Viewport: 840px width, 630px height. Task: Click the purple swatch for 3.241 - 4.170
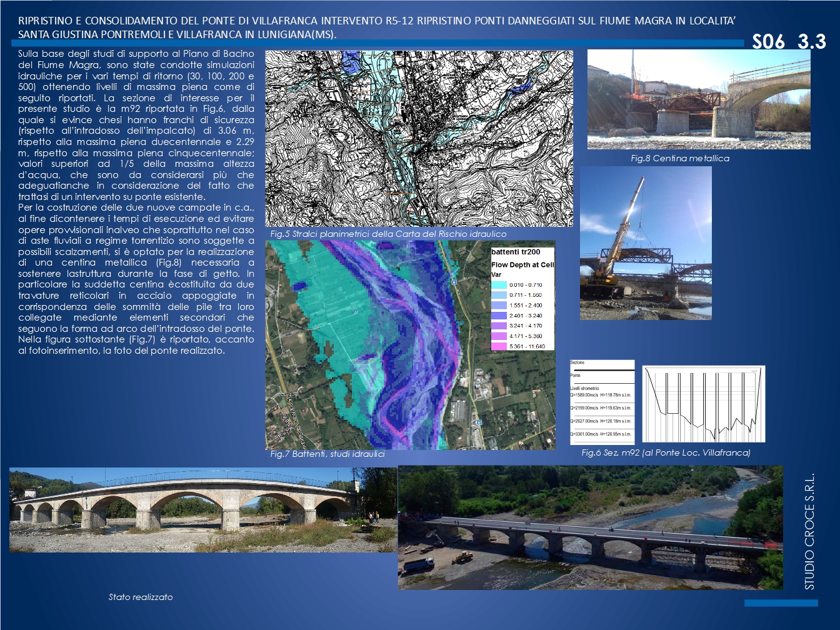(x=499, y=326)
